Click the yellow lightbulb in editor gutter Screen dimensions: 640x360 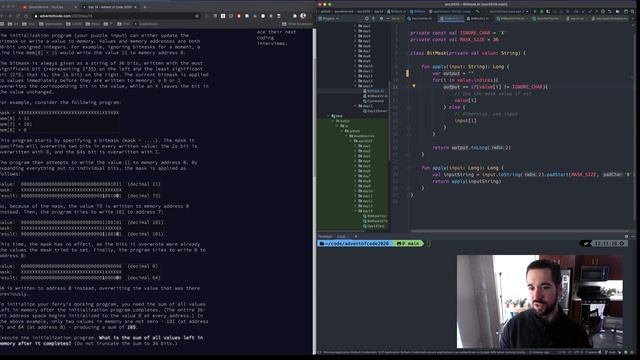[413, 86]
